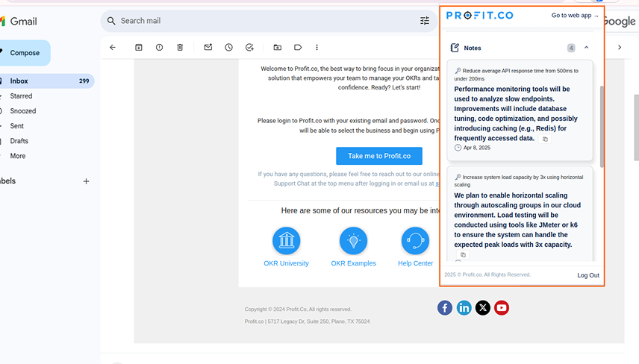Archive this email

pos(139,47)
